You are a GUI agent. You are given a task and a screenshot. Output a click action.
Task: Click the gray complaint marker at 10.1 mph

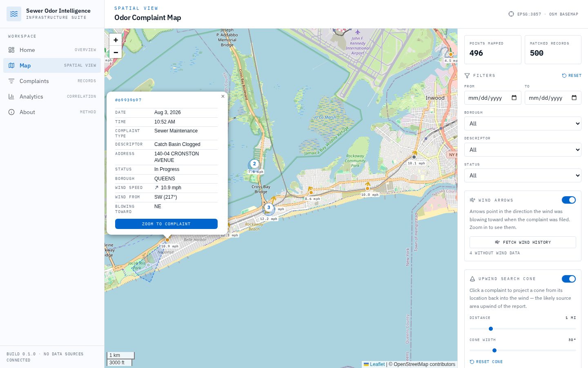coord(414,157)
